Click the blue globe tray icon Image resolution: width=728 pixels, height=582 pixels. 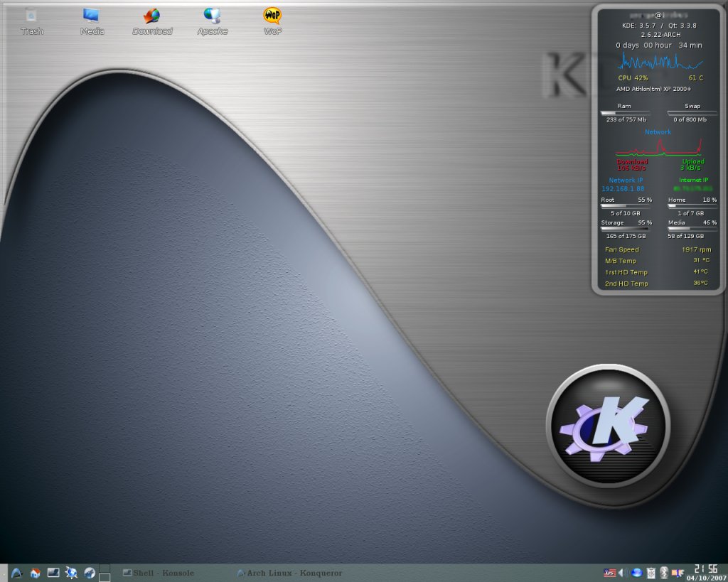point(636,573)
